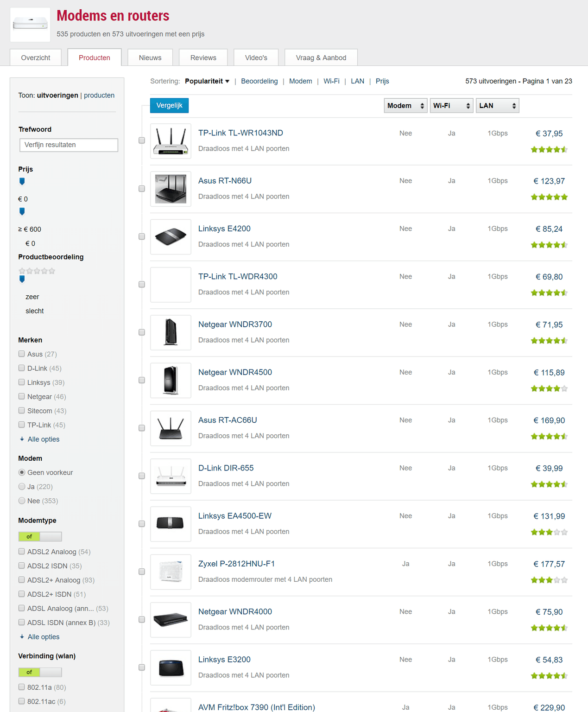Switch to the Overzicht tab
Viewport: 588px width, 712px height.
[x=36, y=57]
